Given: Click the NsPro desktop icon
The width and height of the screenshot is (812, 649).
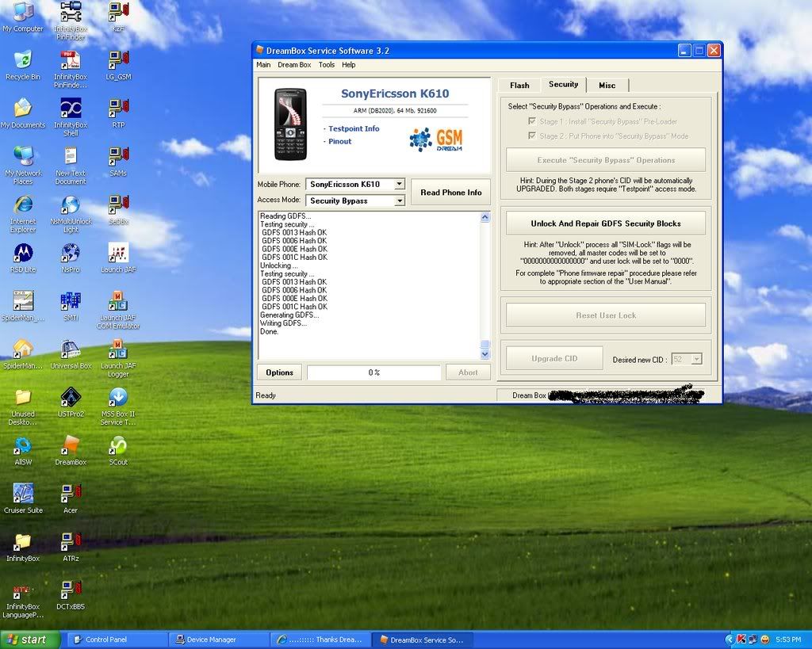Looking at the screenshot, I should [71, 258].
